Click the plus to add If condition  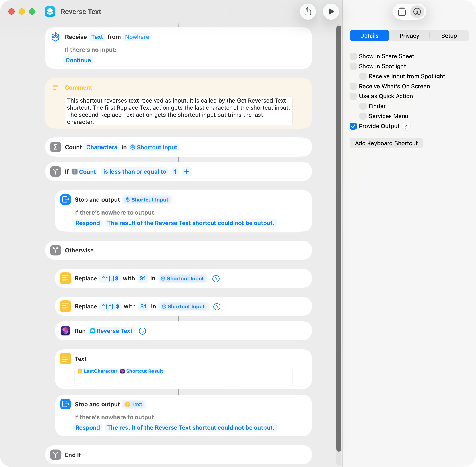click(187, 172)
